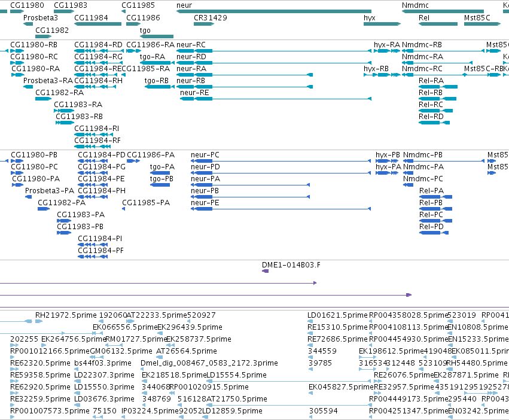Screen dimensions: 509x420
Task: Select the CG11986 gene label
Action: (x=143, y=17)
